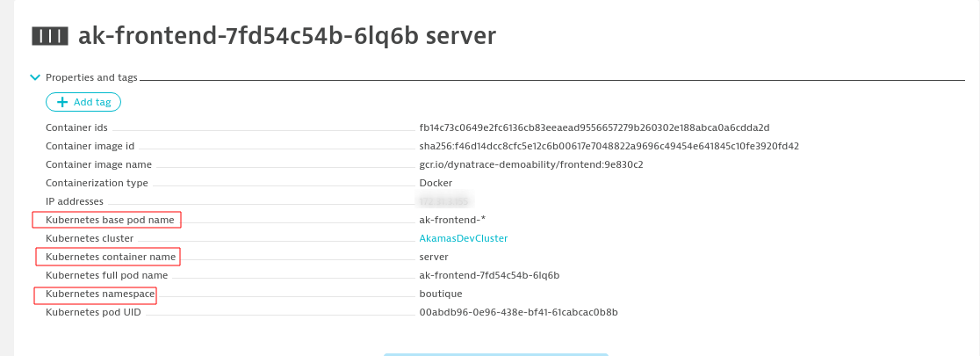Click the ak-frontend-7fd54c54b-6lq6b server title
The image size is (980, 356).
click(287, 35)
